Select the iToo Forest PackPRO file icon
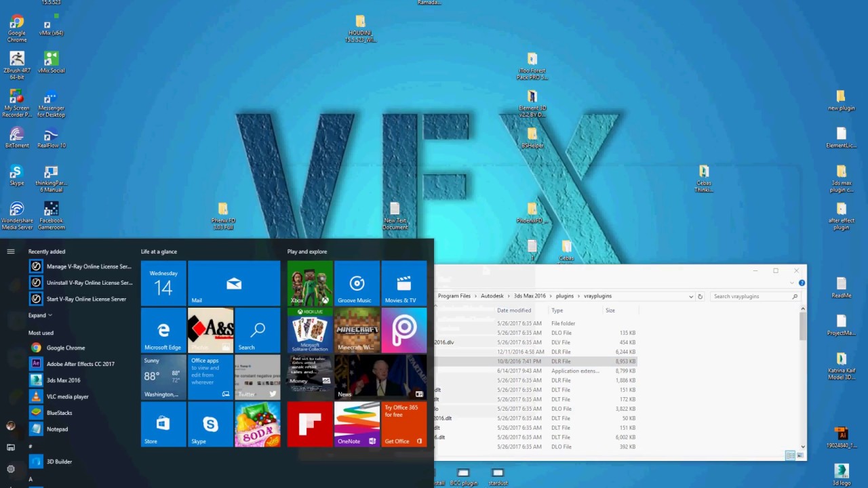Image resolution: width=868 pixels, height=488 pixels. pyautogui.click(x=532, y=66)
